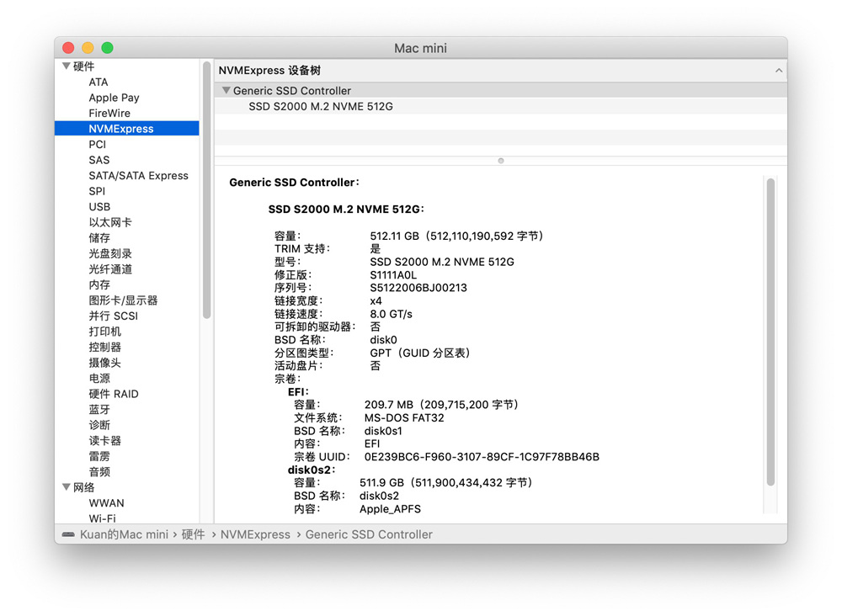Zoom the window with the green button

click(x=108, y=48)
